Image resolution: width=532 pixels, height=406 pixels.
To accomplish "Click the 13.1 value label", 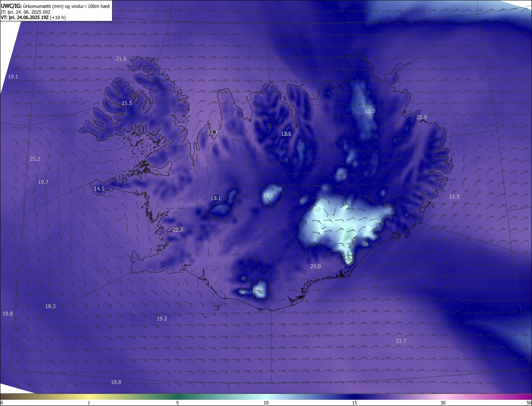I will (216, 198).
